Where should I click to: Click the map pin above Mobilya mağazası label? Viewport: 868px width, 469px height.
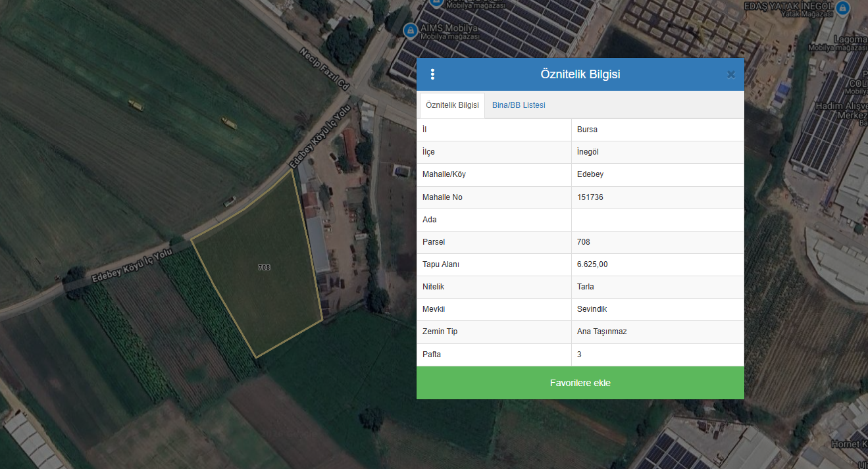click(x=435, y=3)
